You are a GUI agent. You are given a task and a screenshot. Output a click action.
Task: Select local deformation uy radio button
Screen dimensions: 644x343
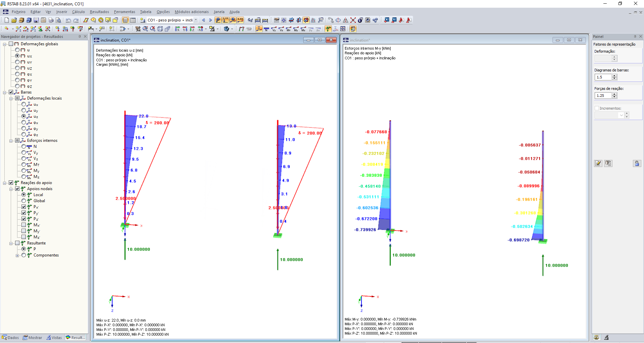coord(24,110)
